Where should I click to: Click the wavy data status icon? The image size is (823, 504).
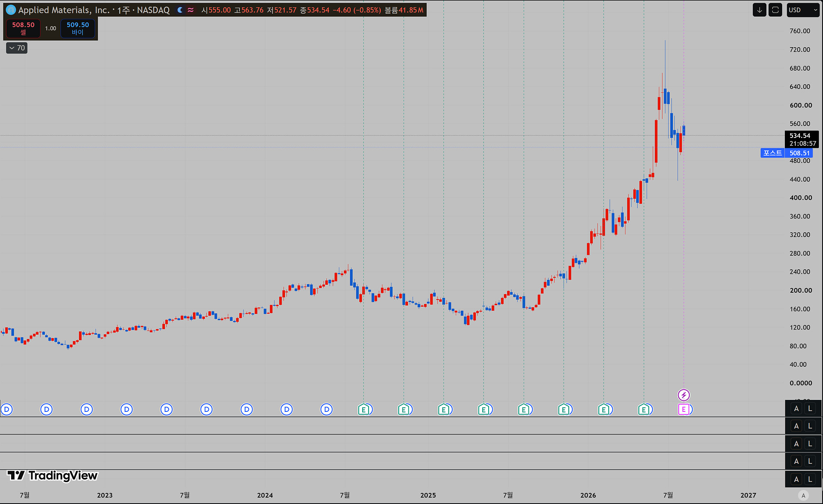(x=190, y=10)
